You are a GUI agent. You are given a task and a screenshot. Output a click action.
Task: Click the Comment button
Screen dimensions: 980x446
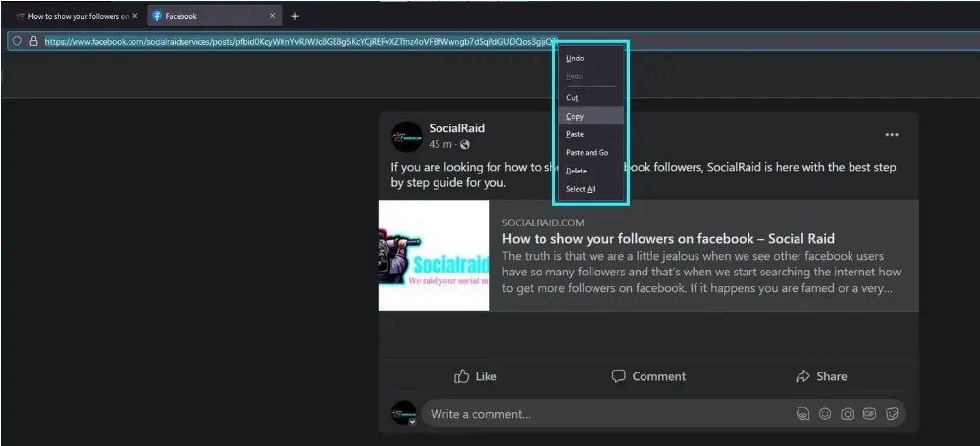pyautogui.click(x=648, y=376)
